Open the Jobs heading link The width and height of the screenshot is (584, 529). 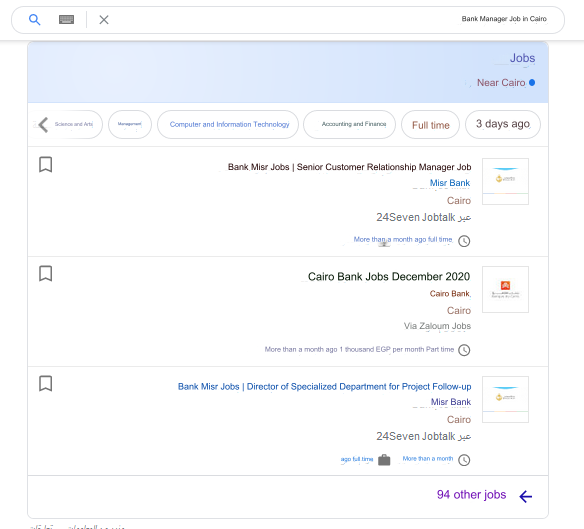[522, 58]
